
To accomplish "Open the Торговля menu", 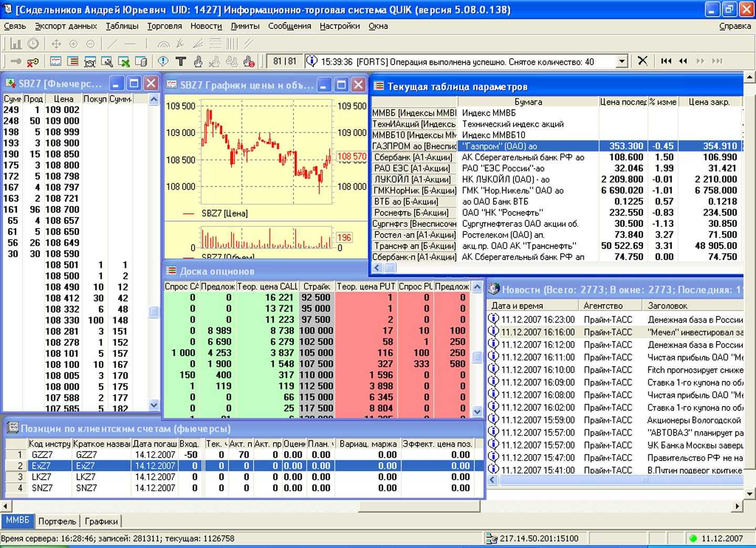I will tap(164, 26).
